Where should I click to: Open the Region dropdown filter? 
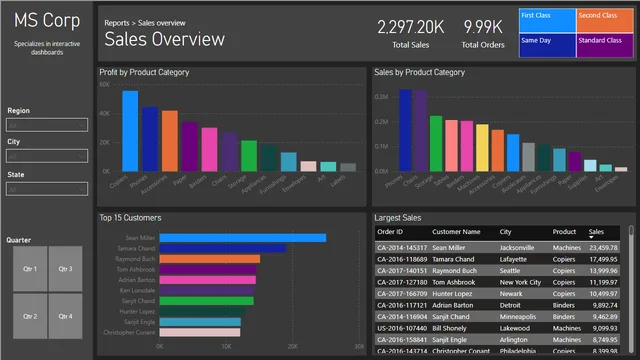pyautogui.click(x=47, y=125)
